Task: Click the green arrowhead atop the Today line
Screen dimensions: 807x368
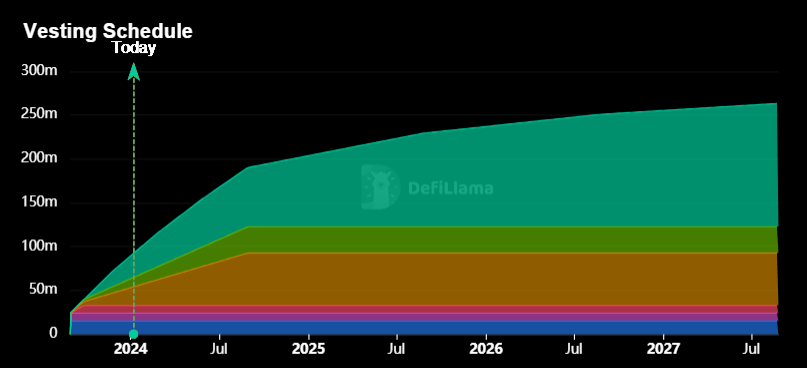Action: tap(134, 72)
